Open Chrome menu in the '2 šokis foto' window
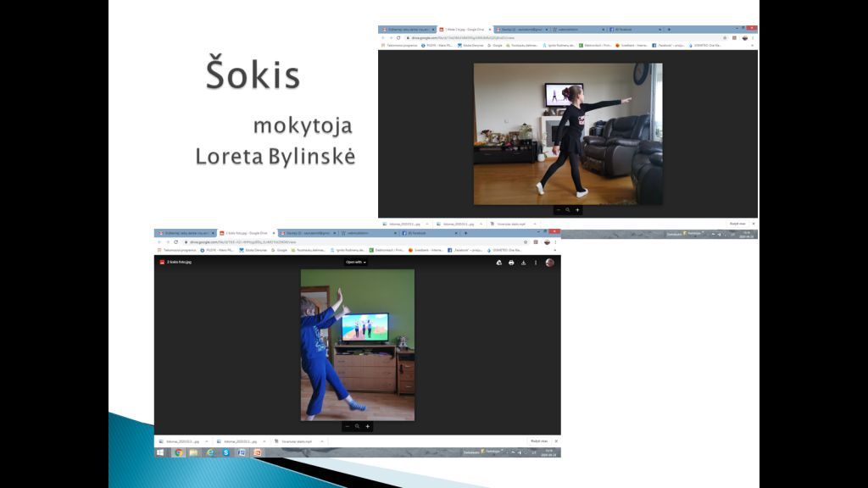868x488 pixels. (555, 241)
